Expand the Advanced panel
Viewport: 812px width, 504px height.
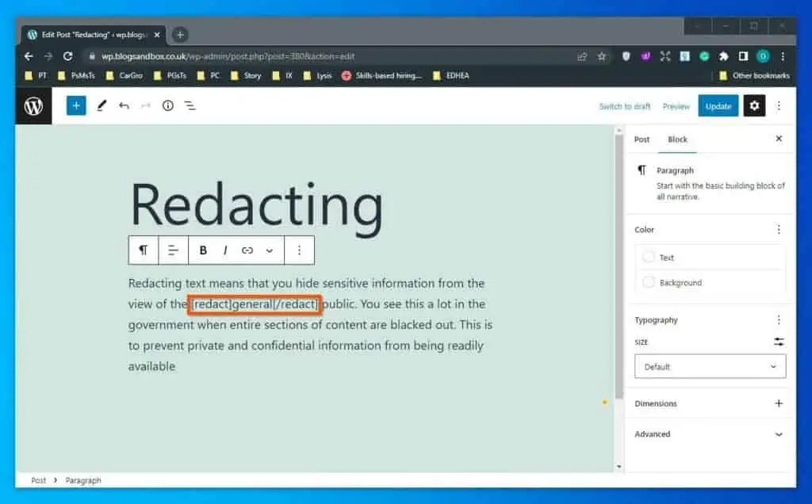(710, 435)
